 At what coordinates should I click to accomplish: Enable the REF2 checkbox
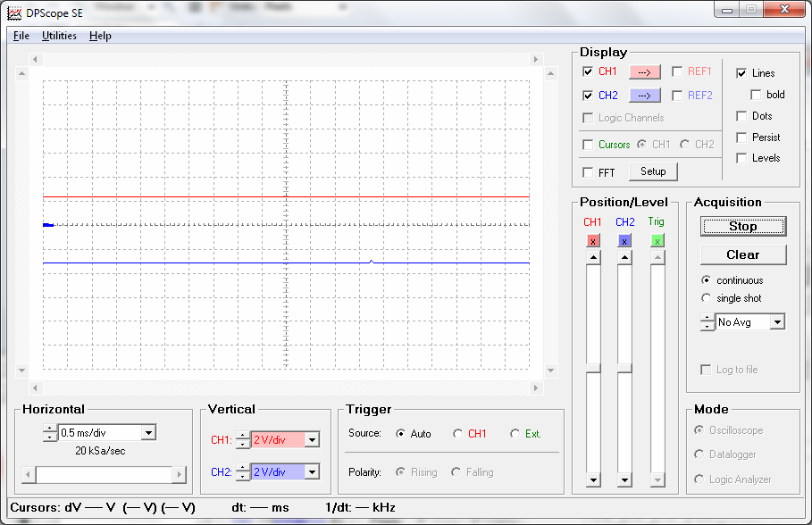click(x=677, y=96)
